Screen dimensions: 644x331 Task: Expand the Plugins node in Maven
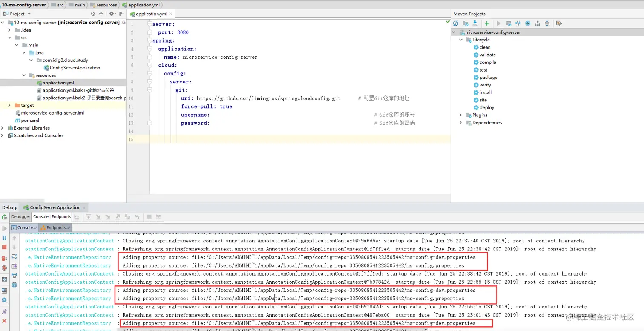(x=461, y=115)
